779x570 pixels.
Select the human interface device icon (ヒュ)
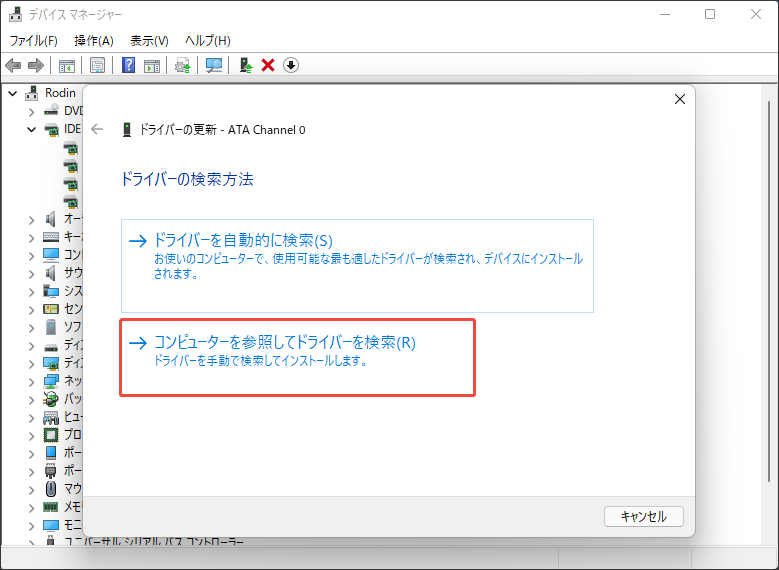(51, 417)
